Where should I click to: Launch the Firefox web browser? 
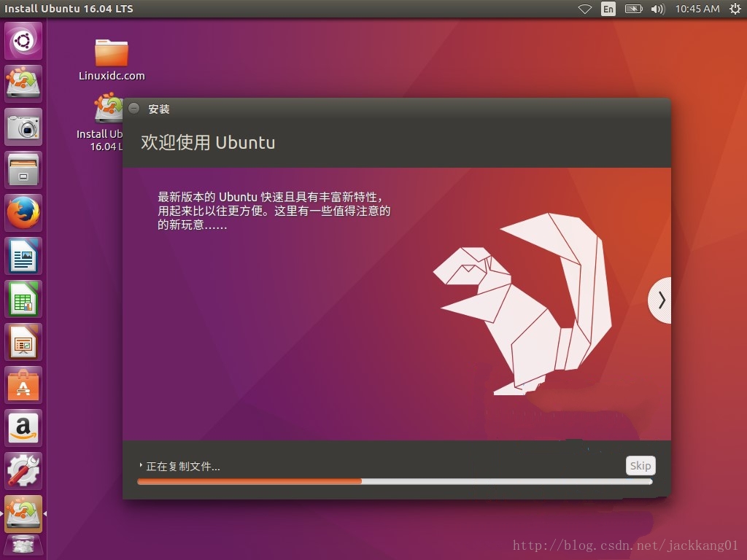[23, 213]
